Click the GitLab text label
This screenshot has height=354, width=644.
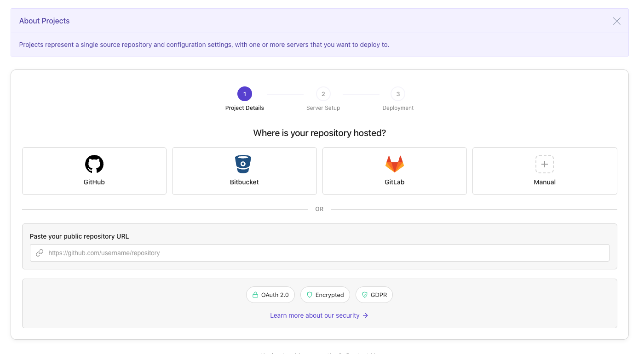pyautogui.click(x=395, y=182)
